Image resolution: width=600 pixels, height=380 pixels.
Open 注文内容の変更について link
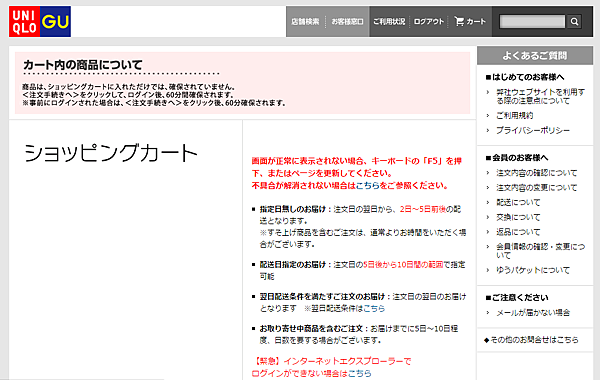click(x=536, y=188)
